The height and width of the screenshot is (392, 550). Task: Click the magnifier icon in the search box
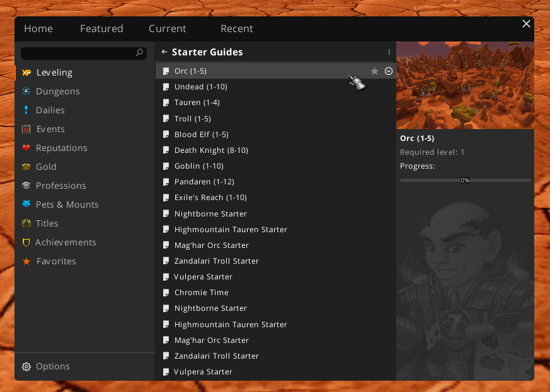(x=139, y=53)
